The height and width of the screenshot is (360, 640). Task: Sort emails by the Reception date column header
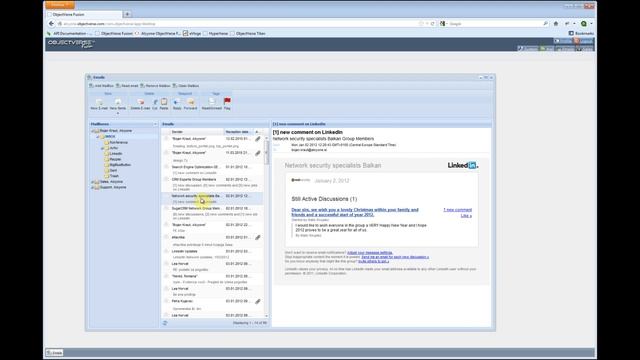238,132
